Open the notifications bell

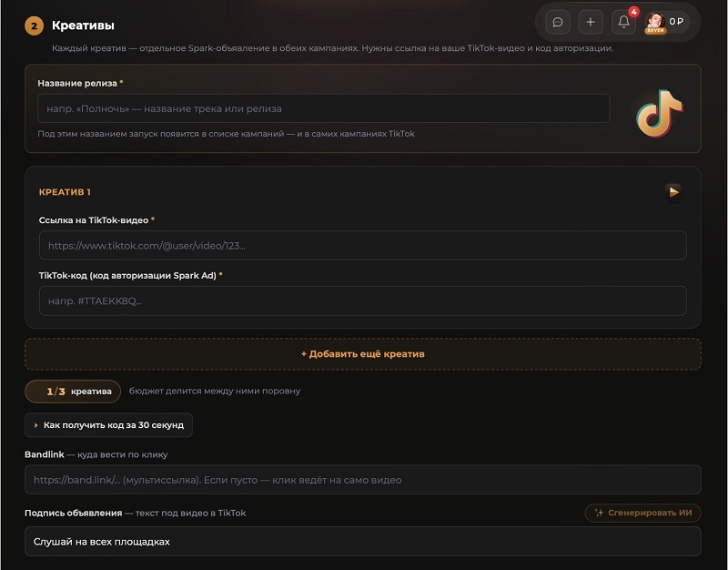[623, 22]
